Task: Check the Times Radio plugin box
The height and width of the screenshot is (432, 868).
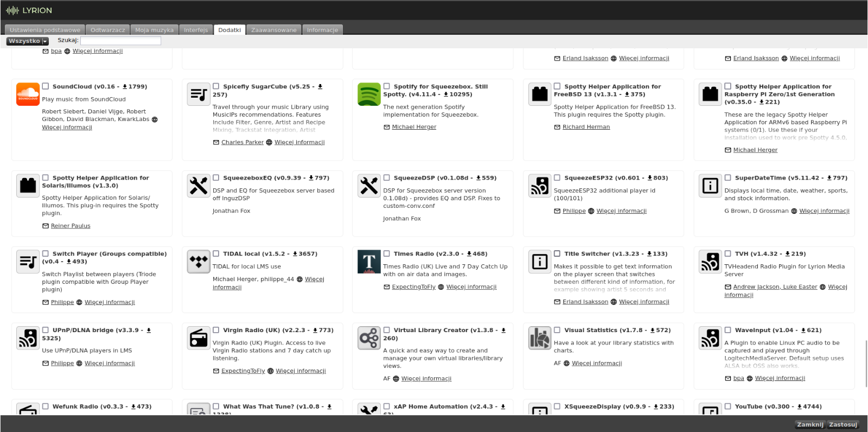Action: pyautogui.click(x=387, y=253)
